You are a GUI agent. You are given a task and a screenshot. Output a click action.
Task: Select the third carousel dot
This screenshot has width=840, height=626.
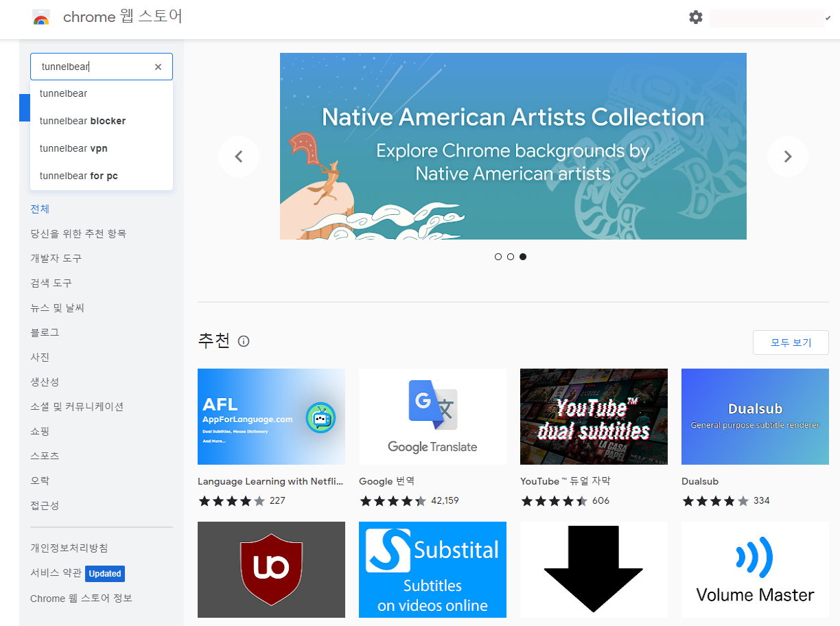pos(523,257)
